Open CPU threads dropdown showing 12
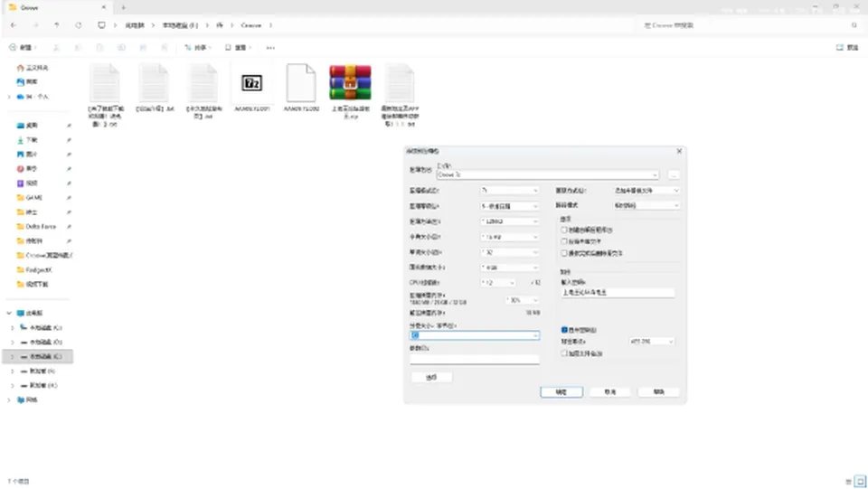 497,283
